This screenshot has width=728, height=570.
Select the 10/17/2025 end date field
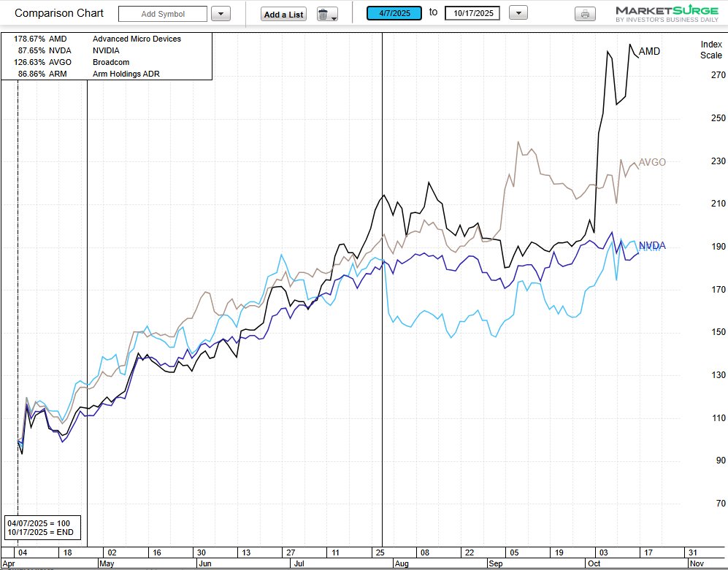(x=472, y=13)
